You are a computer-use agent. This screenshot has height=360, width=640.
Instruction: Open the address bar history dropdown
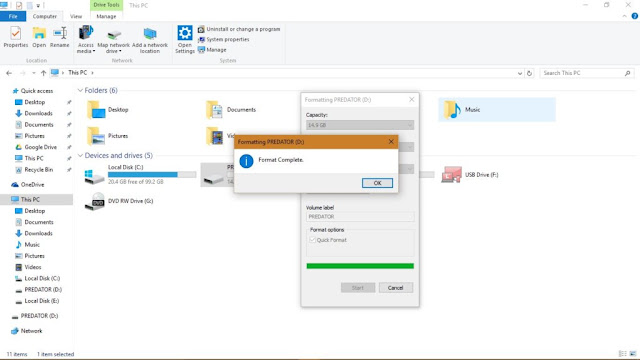[520, 73]
